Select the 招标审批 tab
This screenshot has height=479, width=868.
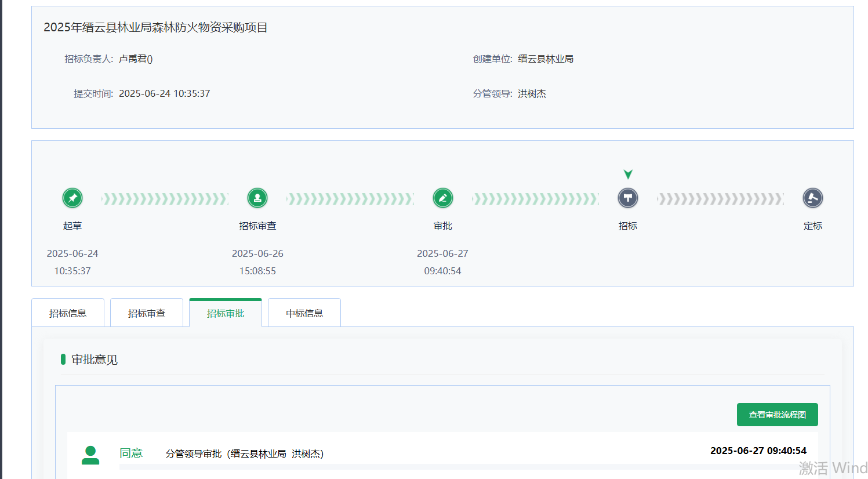[x=226, y=313]
